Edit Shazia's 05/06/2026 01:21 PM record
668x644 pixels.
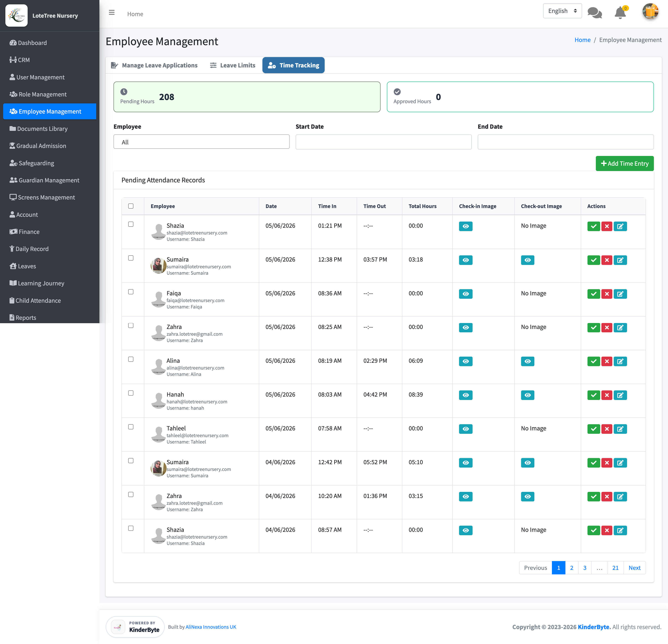[x=620, y=226]
